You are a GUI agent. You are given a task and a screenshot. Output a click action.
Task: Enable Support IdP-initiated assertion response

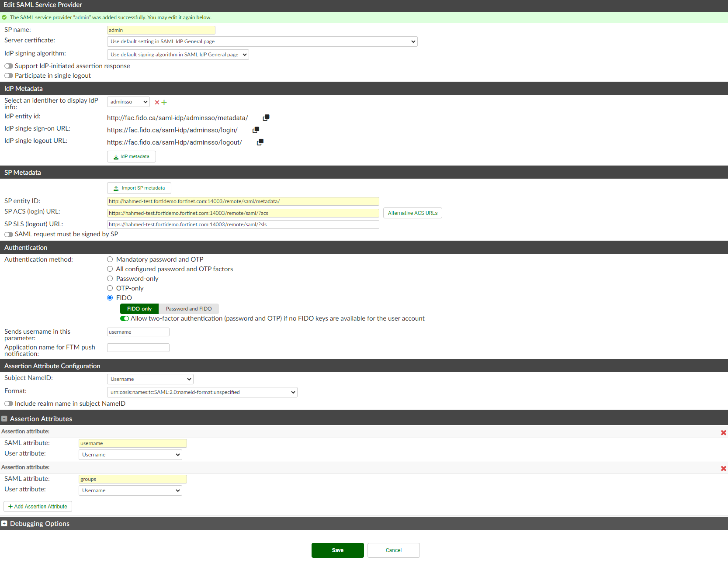8,66
